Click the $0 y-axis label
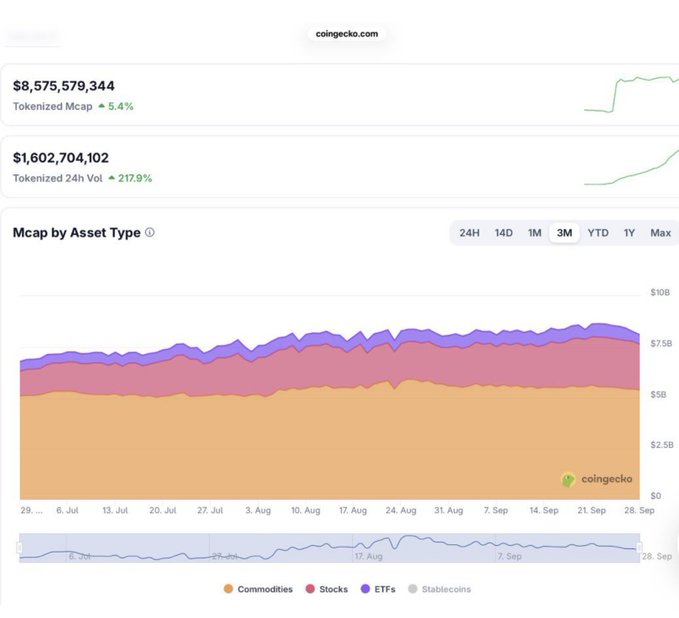This screenshot has height=618, width=679. click(x=656, y=496)
